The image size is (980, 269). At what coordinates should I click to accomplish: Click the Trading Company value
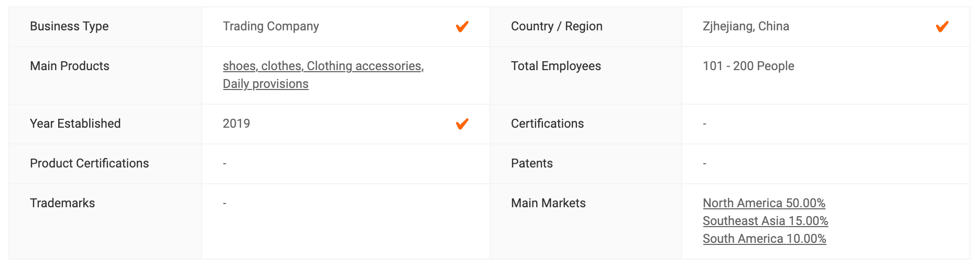(271, 26)
